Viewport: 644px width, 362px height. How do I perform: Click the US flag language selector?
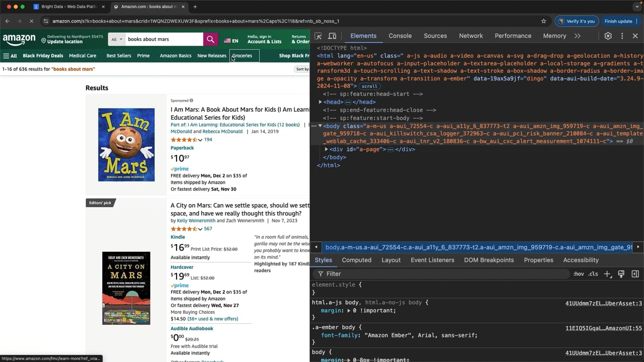231,41
